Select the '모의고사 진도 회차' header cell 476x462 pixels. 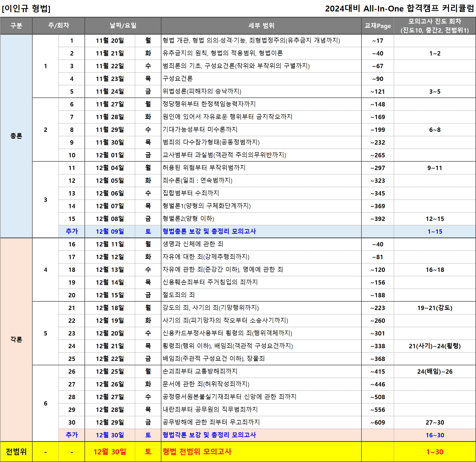point(435,26)
